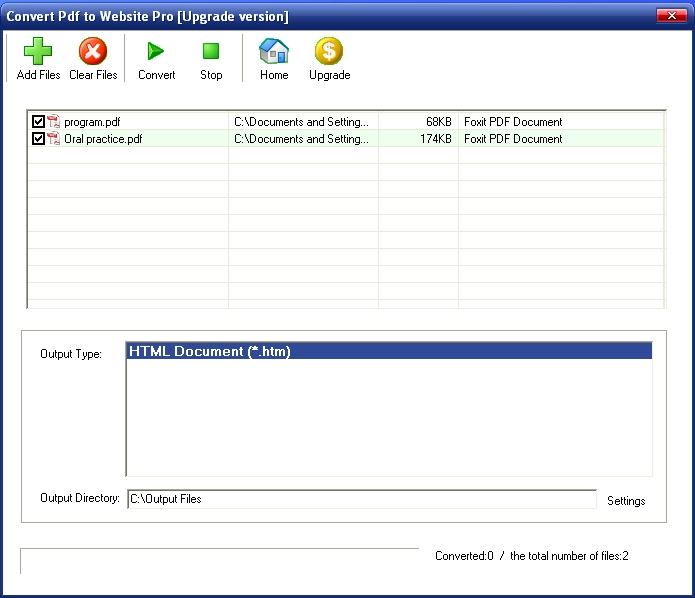This screenshot has height=598, width=695.
Task: Click the Converted:0 status text
Action: coord(464,556)
